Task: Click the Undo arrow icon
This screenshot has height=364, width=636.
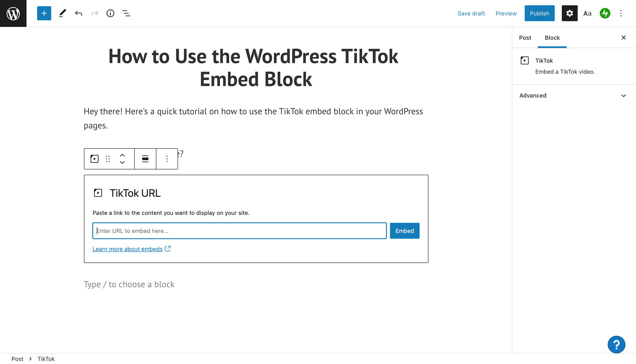Action: point(79,13)
